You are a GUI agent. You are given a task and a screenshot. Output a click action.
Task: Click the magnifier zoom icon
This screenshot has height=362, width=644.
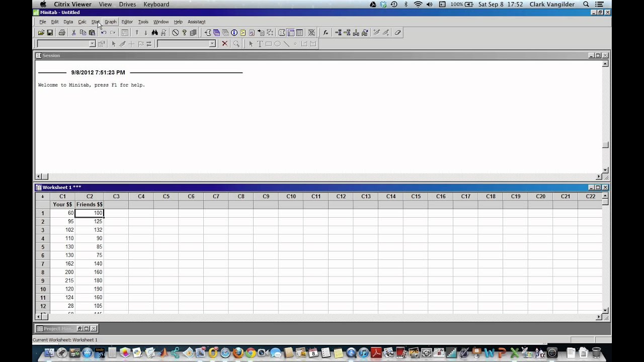[236, 44]
